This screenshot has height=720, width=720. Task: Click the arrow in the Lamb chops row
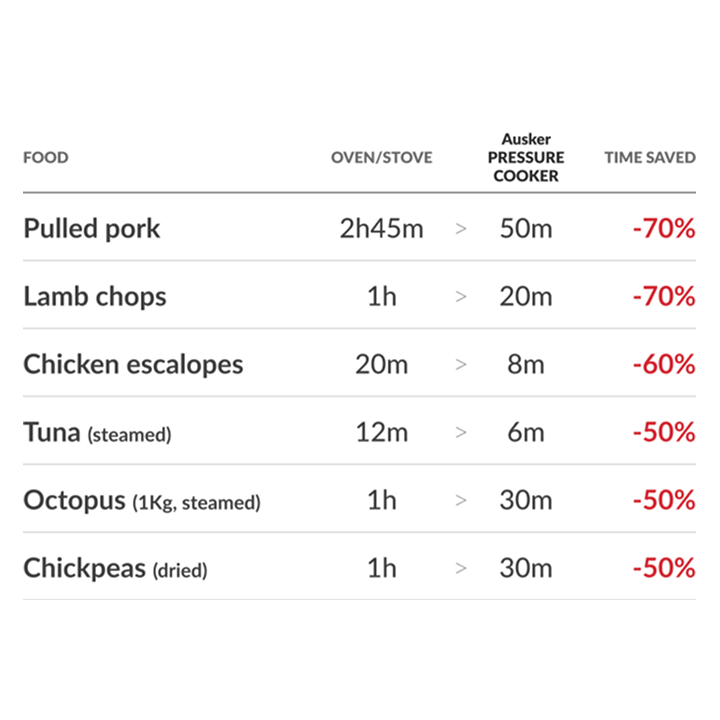[461, 297]
